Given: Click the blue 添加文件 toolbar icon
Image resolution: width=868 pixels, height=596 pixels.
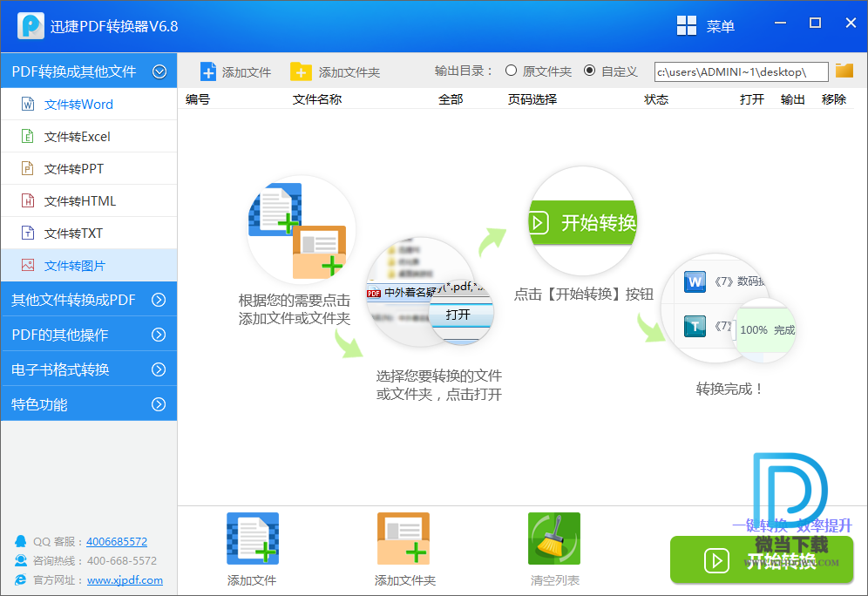Looking at the screenshot, I should [208, 72].
